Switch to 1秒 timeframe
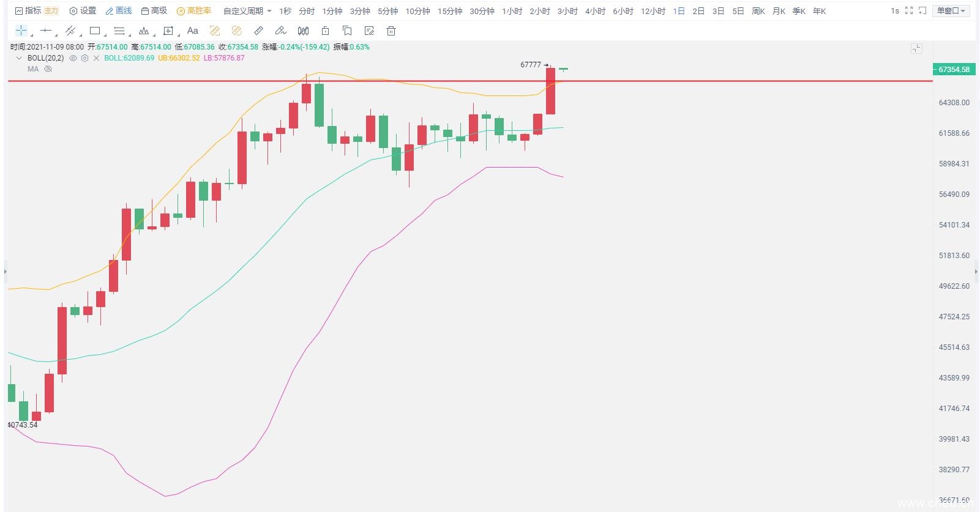This screenshot has height=512, width=980. [x=285, y=11]
